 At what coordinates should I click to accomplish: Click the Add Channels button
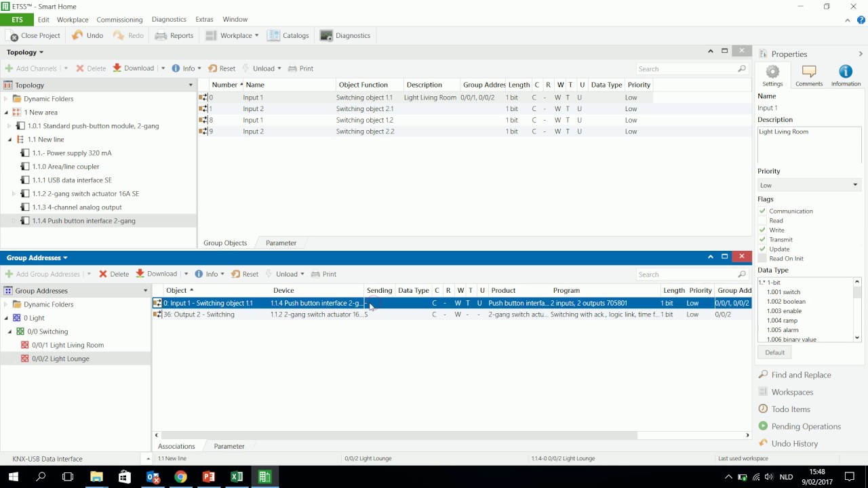[x=31, y=68]
